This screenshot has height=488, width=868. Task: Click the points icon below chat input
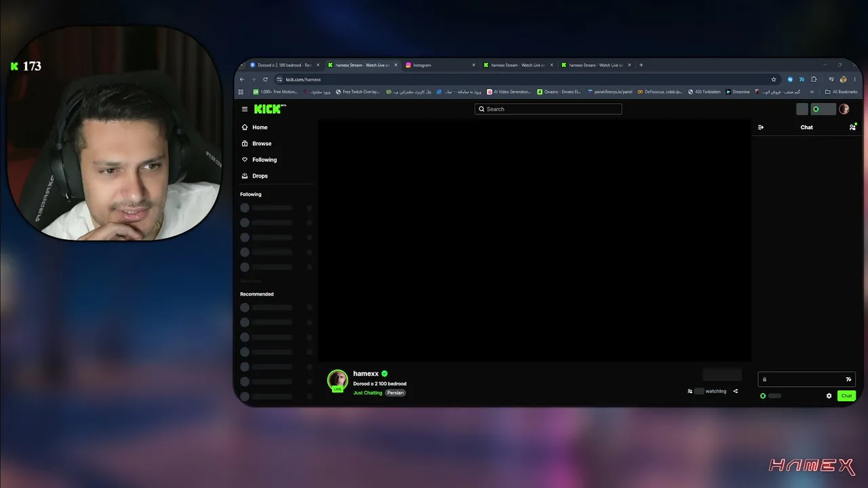click(763, 396)
